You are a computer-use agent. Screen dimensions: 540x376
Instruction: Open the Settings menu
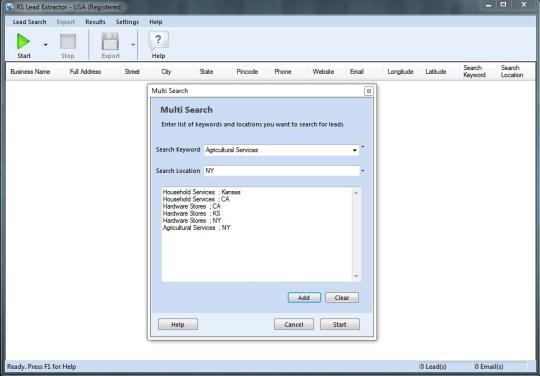[127, 22]
